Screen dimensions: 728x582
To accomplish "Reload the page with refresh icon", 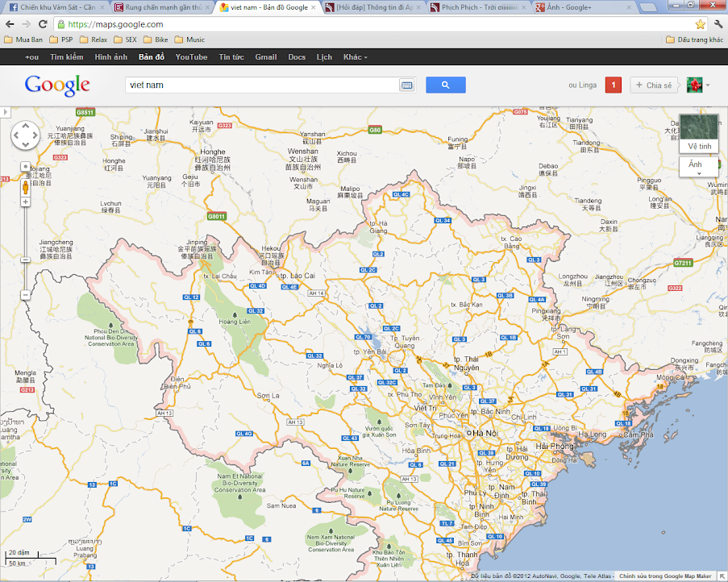I will pos(43,24).
